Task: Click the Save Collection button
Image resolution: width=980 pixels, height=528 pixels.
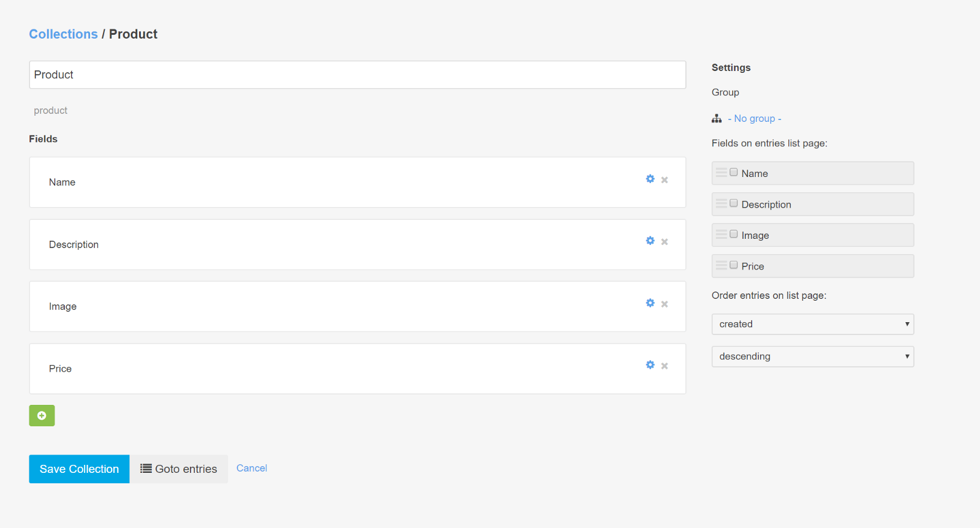Action: (x=79, y=469)
